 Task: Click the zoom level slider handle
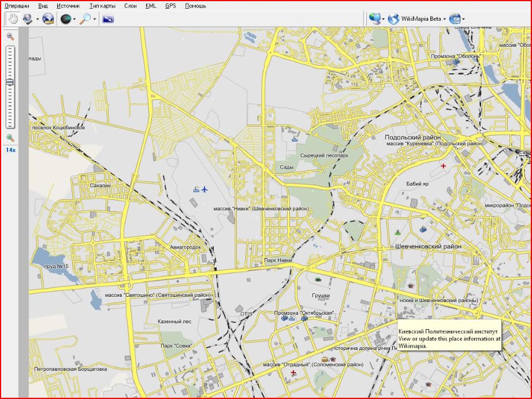10,83
